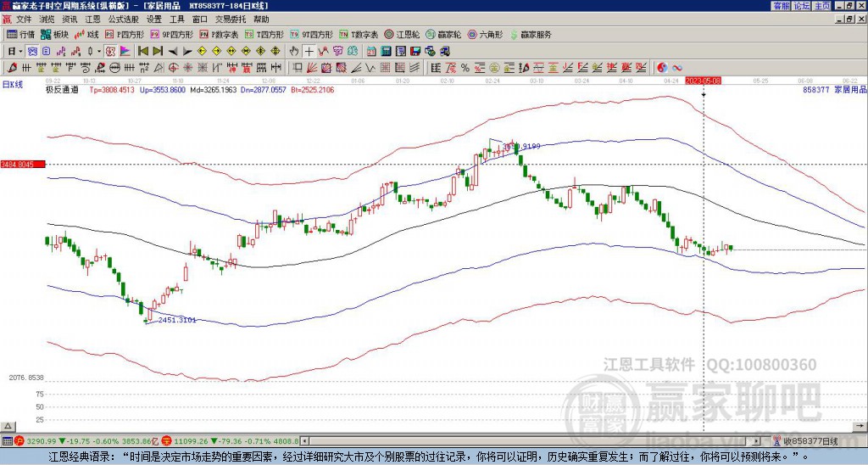Image resolution: width=868 pixels, height=465 pixels.
Task: Select the circle with horizontal line tool
Action: click(114, 68)
